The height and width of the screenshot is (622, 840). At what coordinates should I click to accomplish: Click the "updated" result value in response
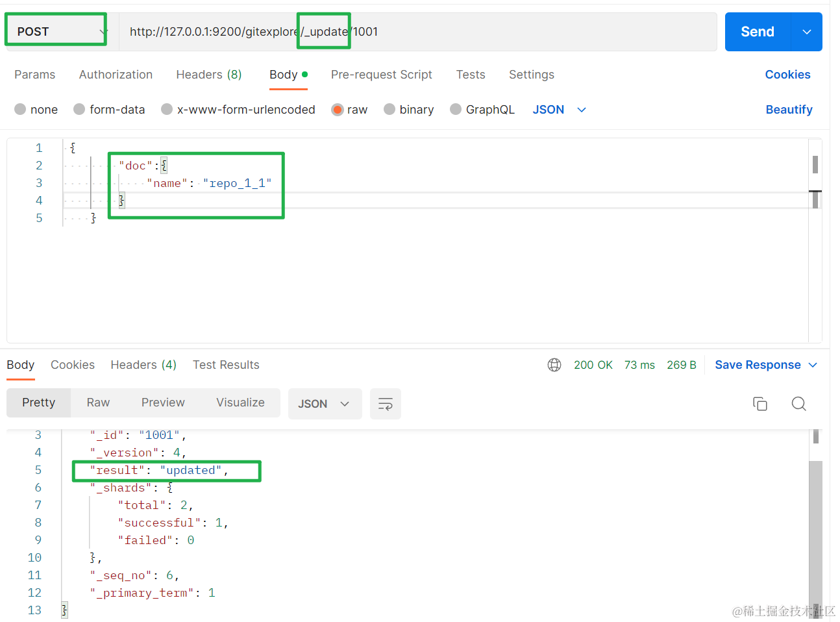191,470
